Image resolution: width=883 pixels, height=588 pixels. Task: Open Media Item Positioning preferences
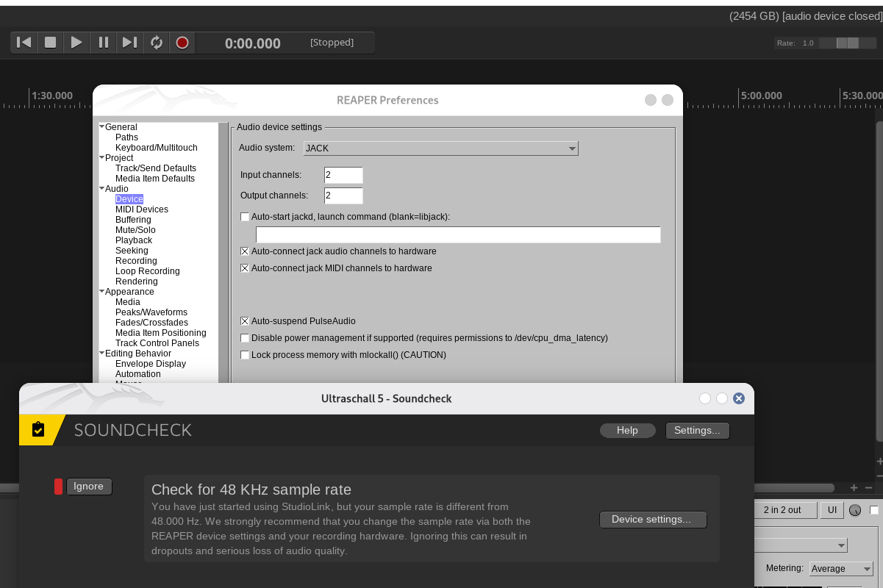[161, 333]
